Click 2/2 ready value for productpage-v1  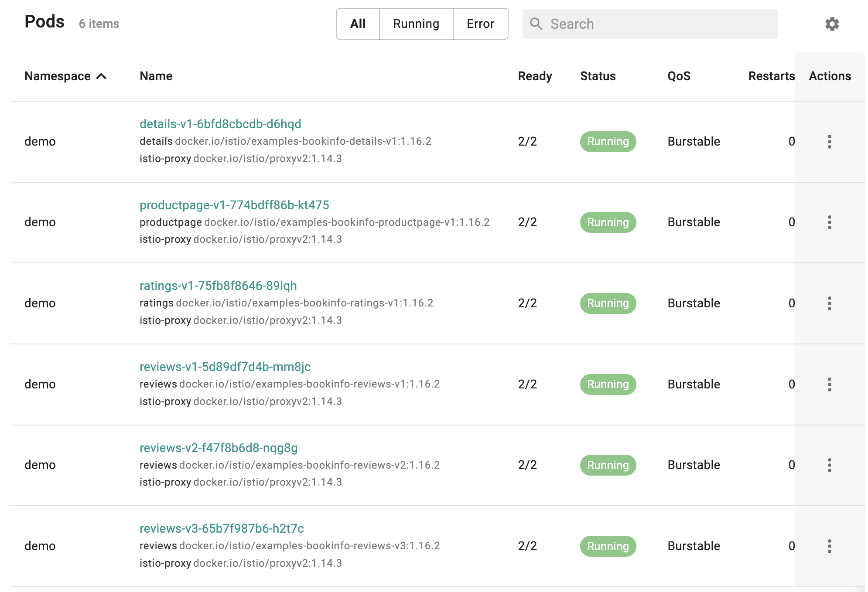click(x=527, y=222)
